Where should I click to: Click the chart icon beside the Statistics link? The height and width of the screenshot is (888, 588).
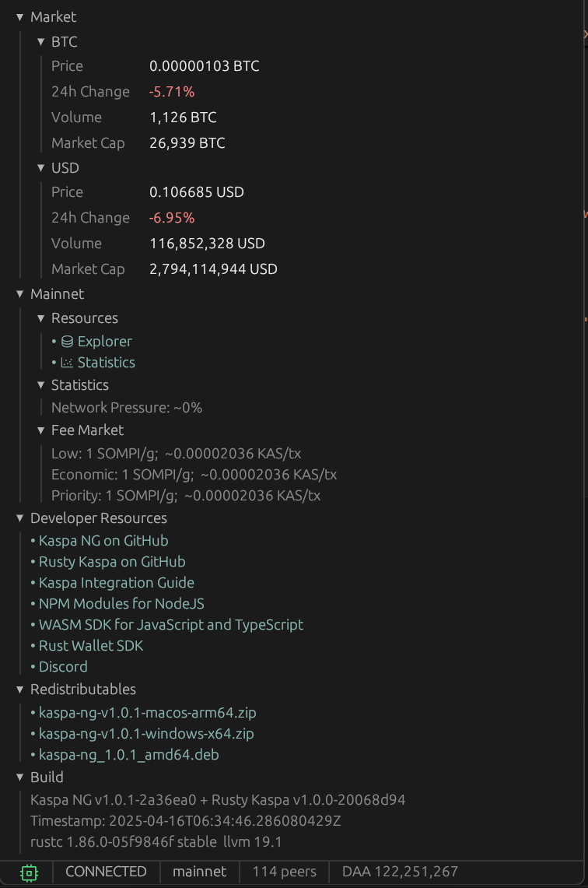pyautogui.click(x=68, y=363)
